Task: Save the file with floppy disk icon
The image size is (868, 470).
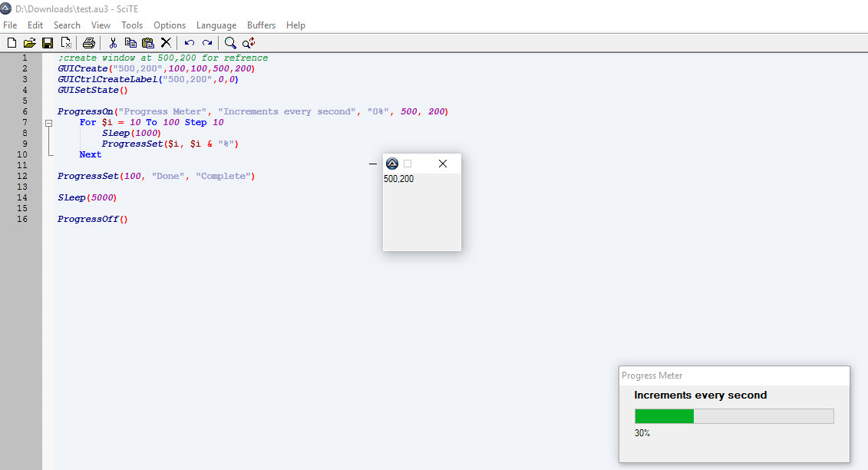Action: (x=48, y=43)
